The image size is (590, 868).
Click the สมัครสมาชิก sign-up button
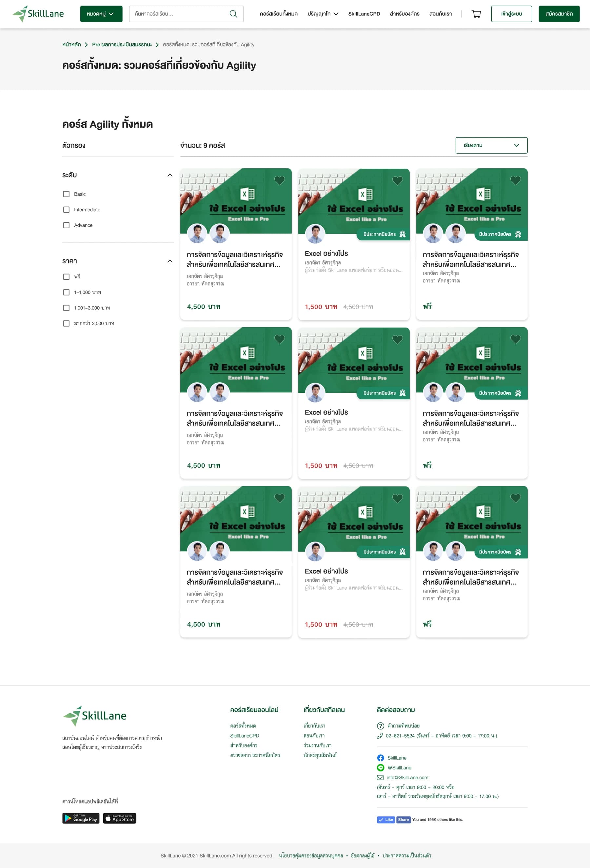coord(559,14)
